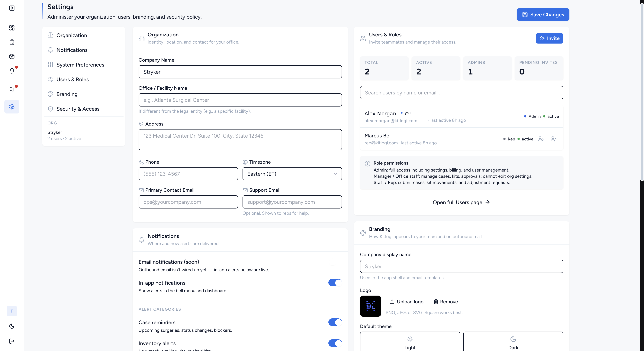Open the Timezone Eastern (ET) dropdown
Screen dimensions: 644x351
coord(292,174)
